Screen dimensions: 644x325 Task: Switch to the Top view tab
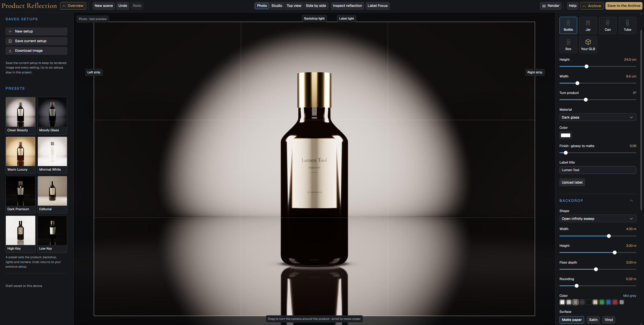[x=294, y=6]
